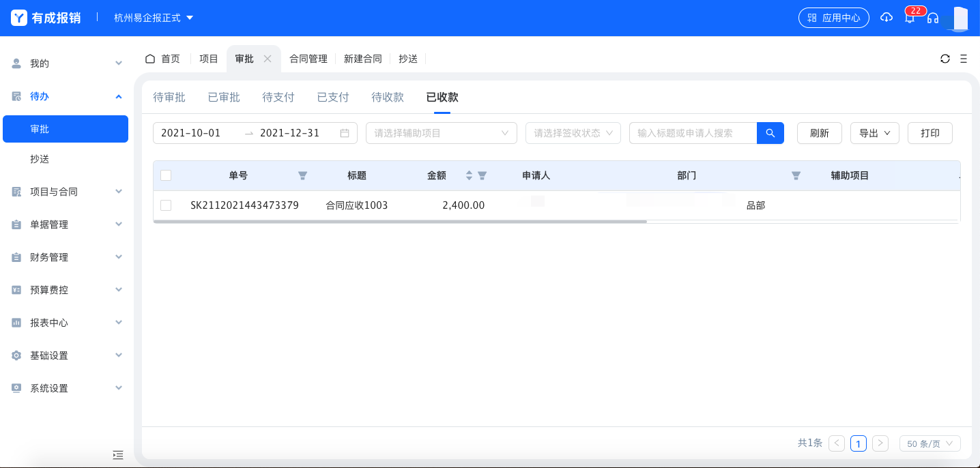Open the notification bell with 22 badge
The height and width of the screenshot is (468, 980).
coord(910,18)
